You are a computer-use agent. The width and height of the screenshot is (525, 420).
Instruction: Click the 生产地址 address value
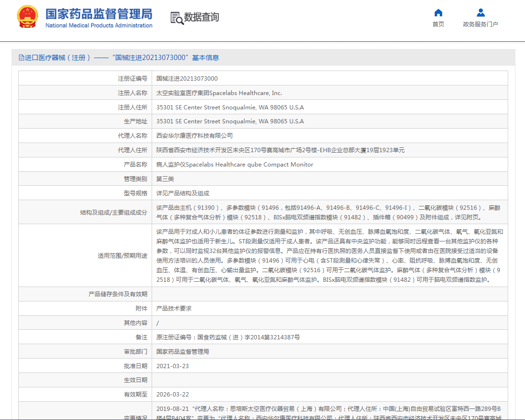[x=230, y=121]
